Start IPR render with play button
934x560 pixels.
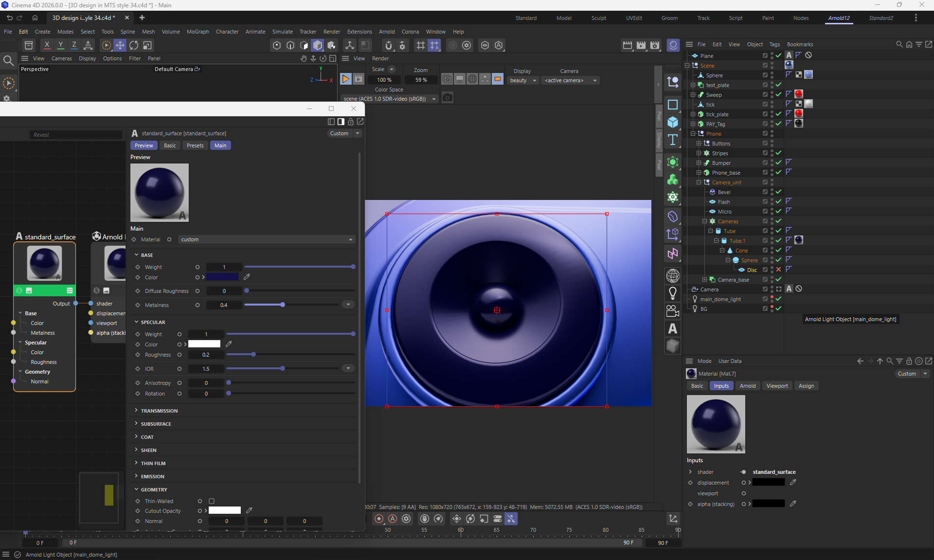(x=345, y=79)
